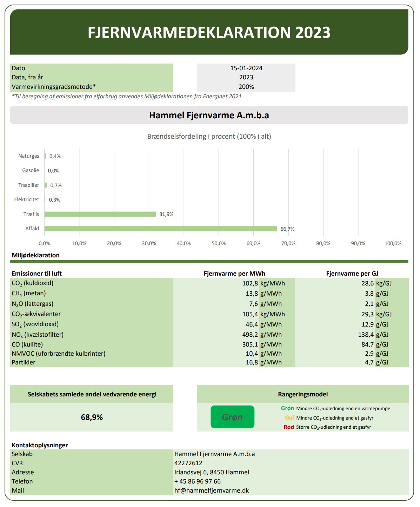Image resolution: width=420 pixels, height=507 pixels.
Task: Click the "Affald" chart category label
Action: 32,229
